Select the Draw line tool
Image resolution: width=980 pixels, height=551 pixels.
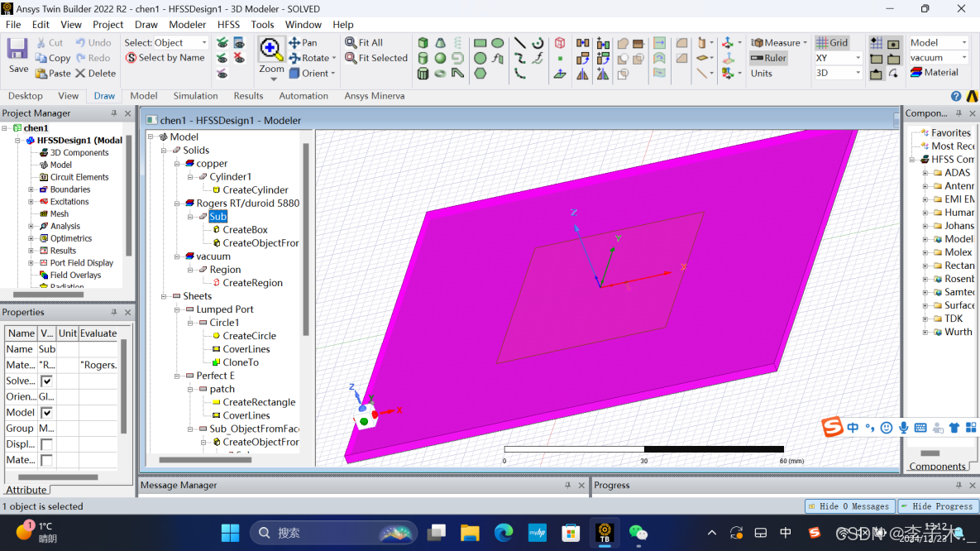520,42
